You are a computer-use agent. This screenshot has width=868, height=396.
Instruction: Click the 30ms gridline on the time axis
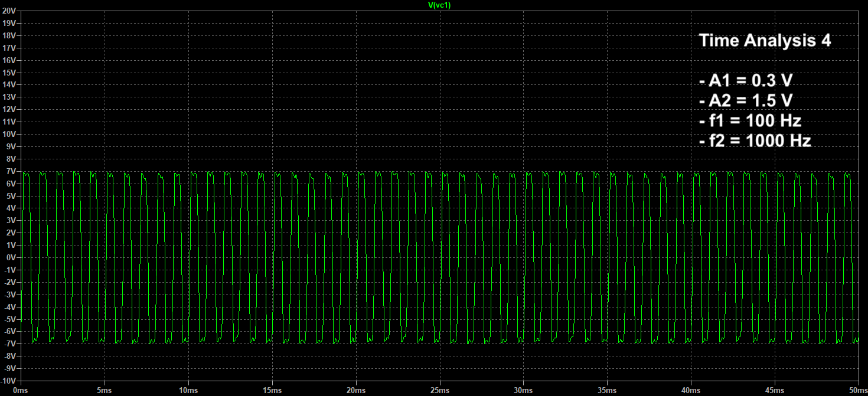[524, 381]
